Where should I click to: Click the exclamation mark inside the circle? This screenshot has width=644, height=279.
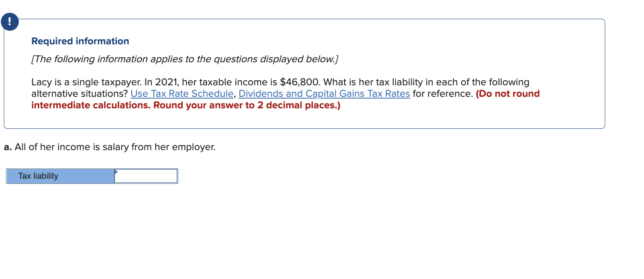click(x=10, y=21)
